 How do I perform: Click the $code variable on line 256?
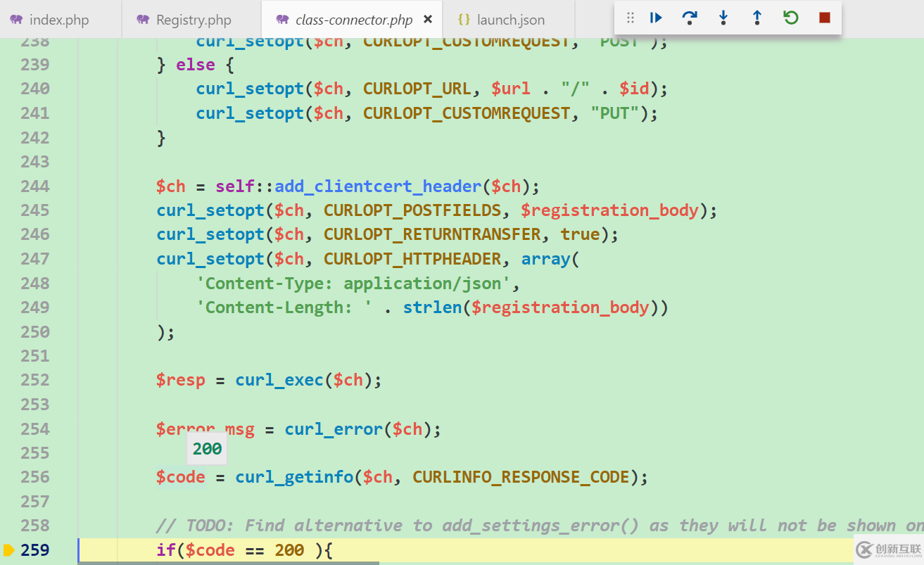181,477
